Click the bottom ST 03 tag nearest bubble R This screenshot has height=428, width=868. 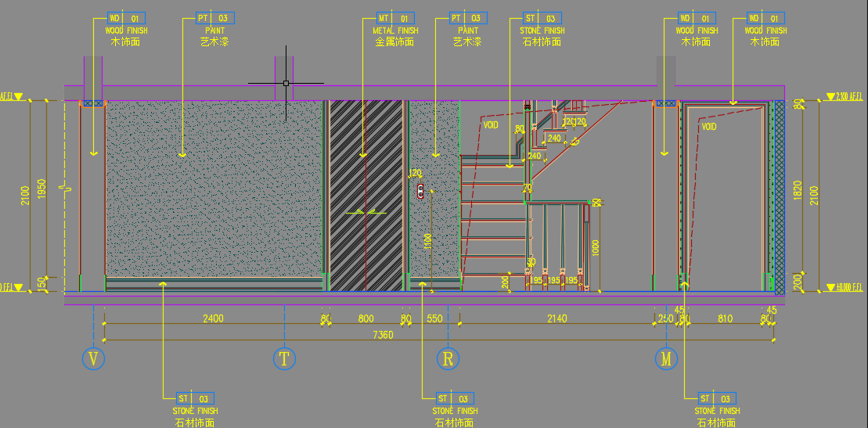[455, 398]
